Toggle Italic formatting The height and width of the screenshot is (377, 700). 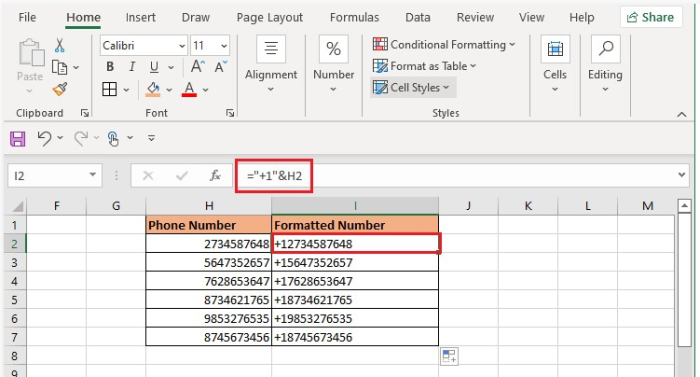[x=132, y=67]
